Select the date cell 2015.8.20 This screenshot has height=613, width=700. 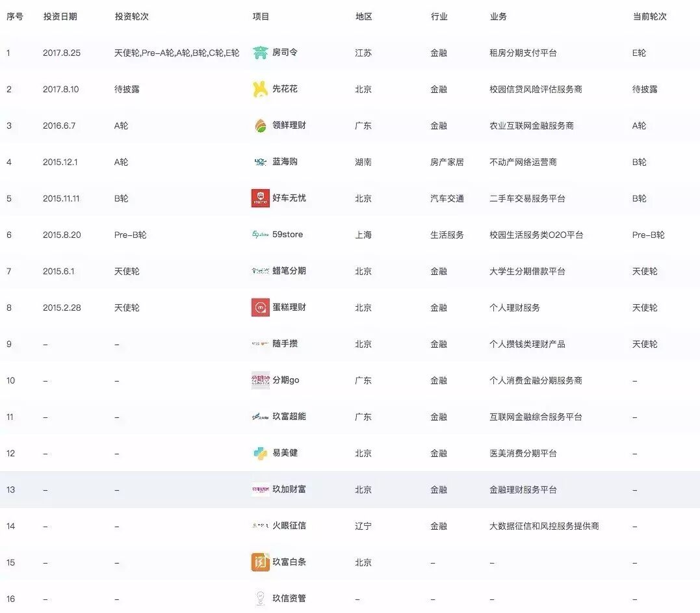tap(62, 235)
